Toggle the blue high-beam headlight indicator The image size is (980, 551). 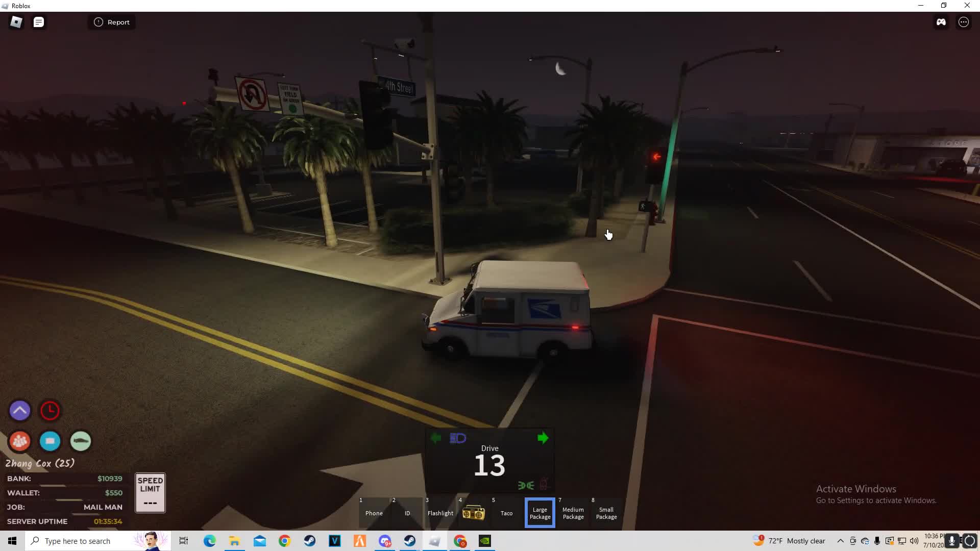(x=457, y=438)
